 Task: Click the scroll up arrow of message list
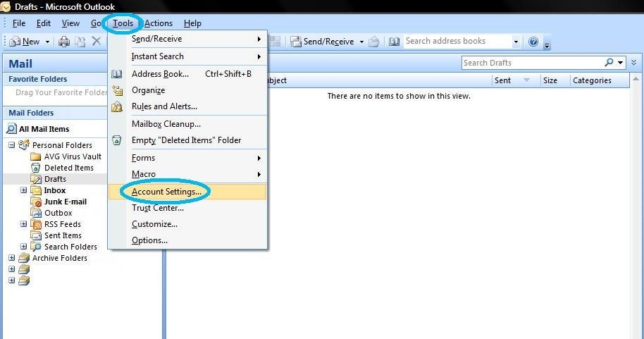(x=636, y=79)
